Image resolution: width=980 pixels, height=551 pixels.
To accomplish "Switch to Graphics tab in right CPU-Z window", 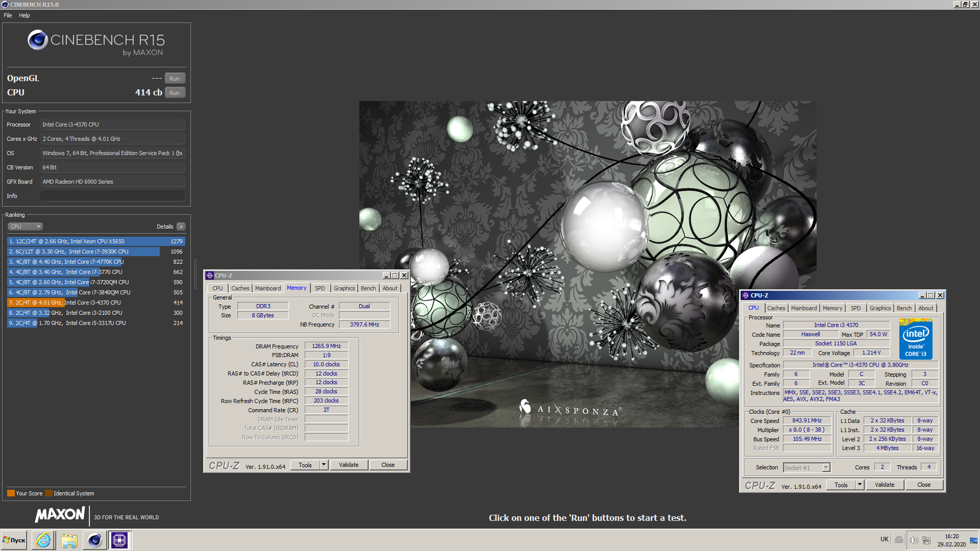I will pyautogui.click(x=880, y=308).
